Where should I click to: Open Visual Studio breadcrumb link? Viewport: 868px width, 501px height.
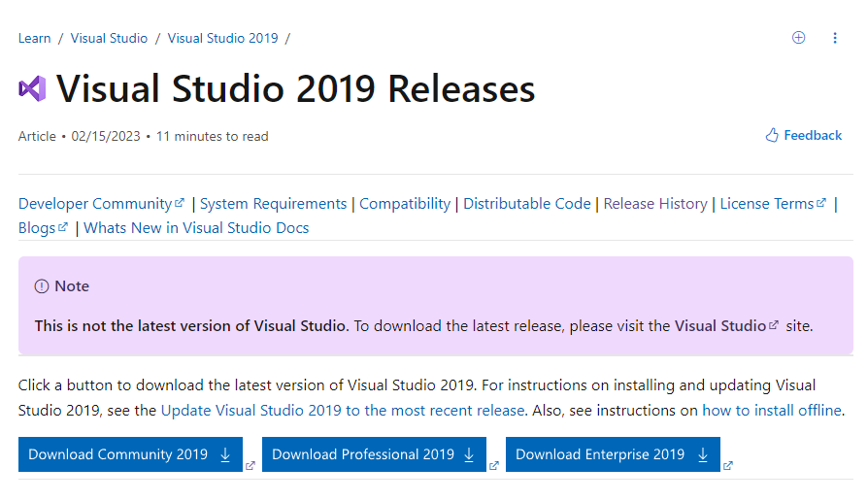109,38
